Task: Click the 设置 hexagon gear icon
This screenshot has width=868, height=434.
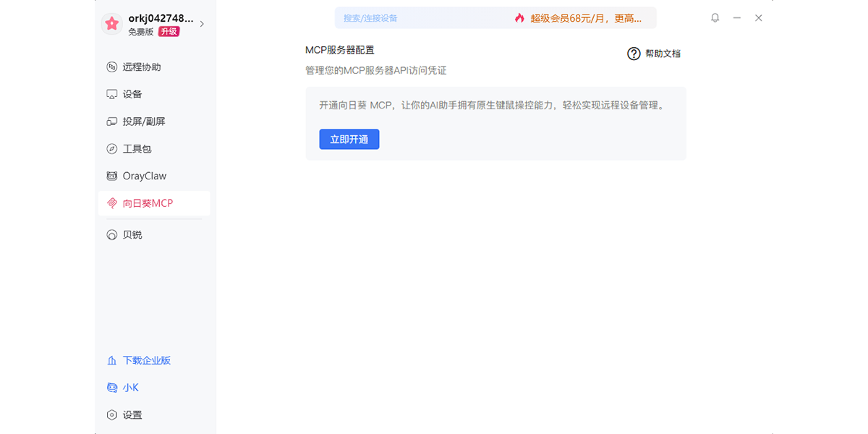Action: (111, 415)
